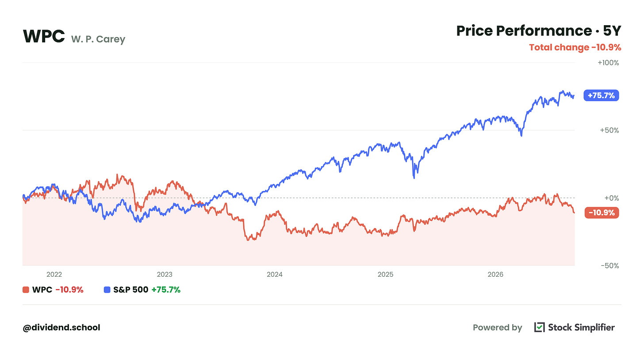Click the 2026 x-axis year label

[x=495, y=274]
